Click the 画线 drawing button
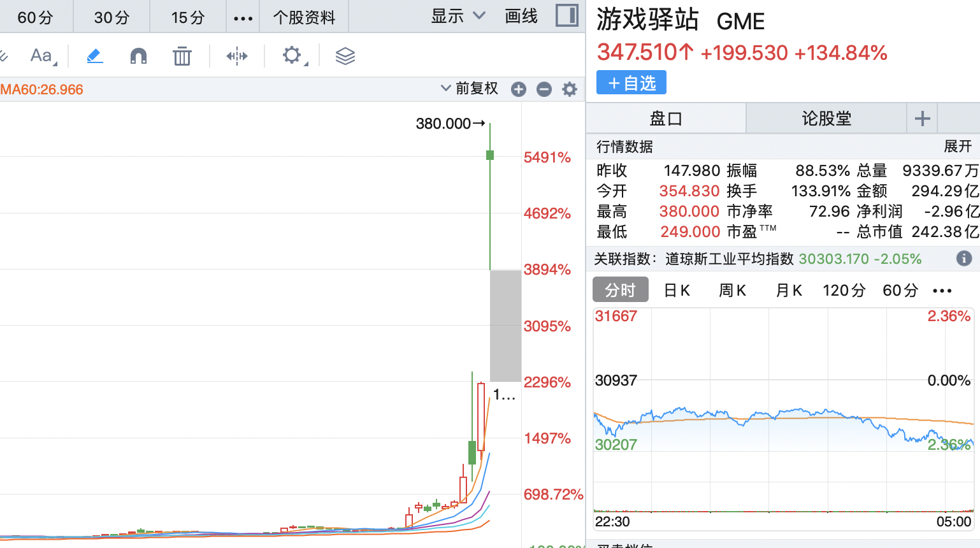This screenshot has width=980, height=548. tap(521, 17)
